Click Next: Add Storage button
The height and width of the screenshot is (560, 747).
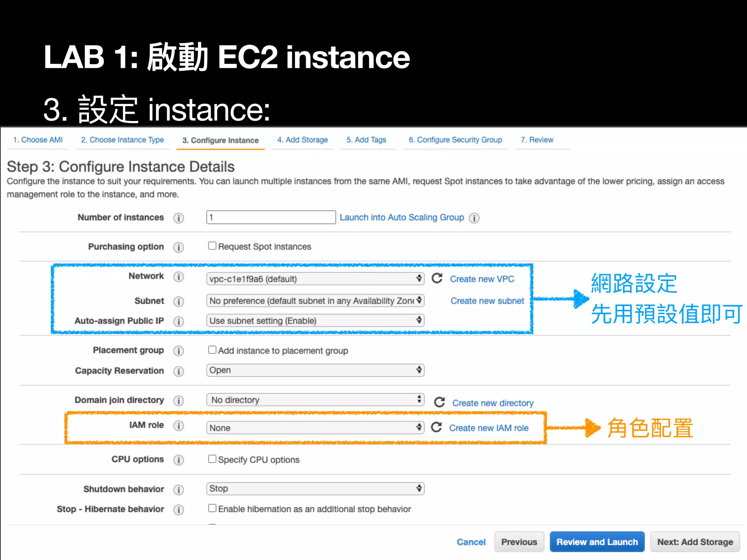[x=695, y=542]
